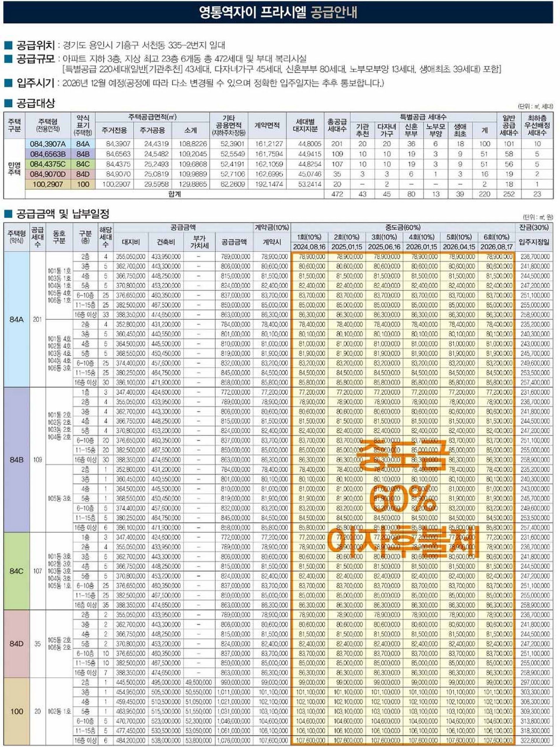Screen dimensions: 560x747
Task: Click the 대지비 column header
Action: click(x=131, y=242)
